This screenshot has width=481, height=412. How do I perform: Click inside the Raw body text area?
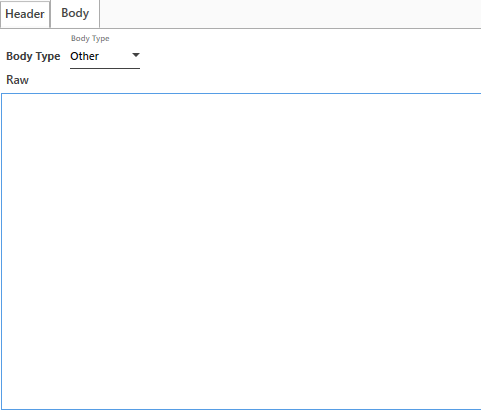pyautogui.click(x=241, y=252)
